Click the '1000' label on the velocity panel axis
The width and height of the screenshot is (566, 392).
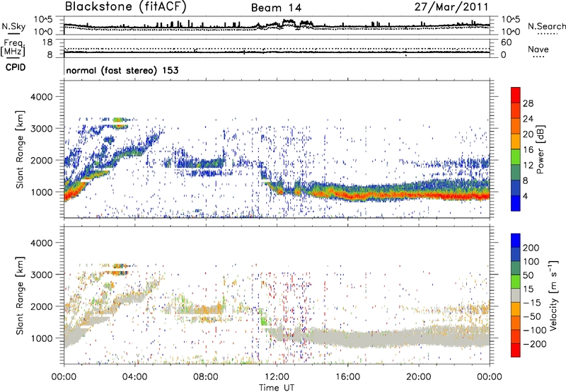[x=41, y=338]
